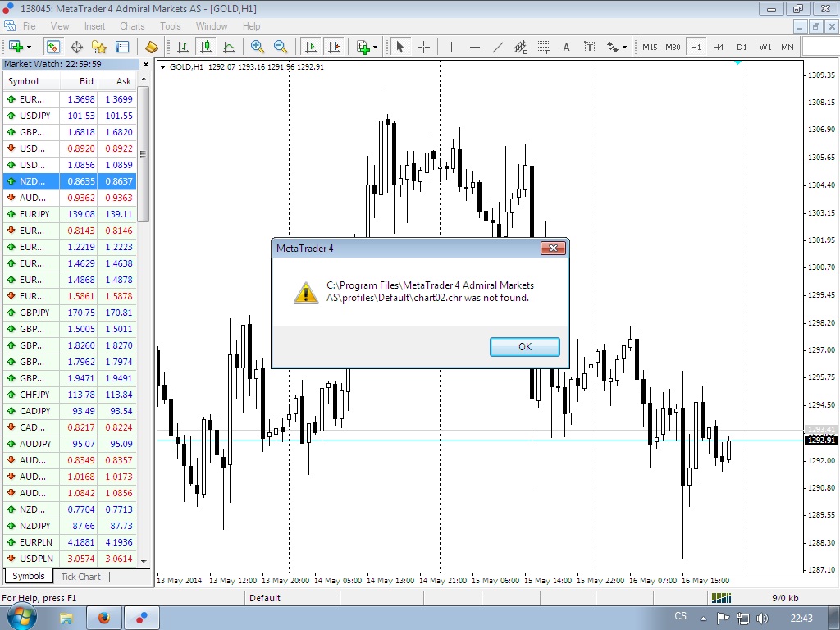The image size is (840, 630).
Task: Click the Ask column header
Action: click(116, 81)
